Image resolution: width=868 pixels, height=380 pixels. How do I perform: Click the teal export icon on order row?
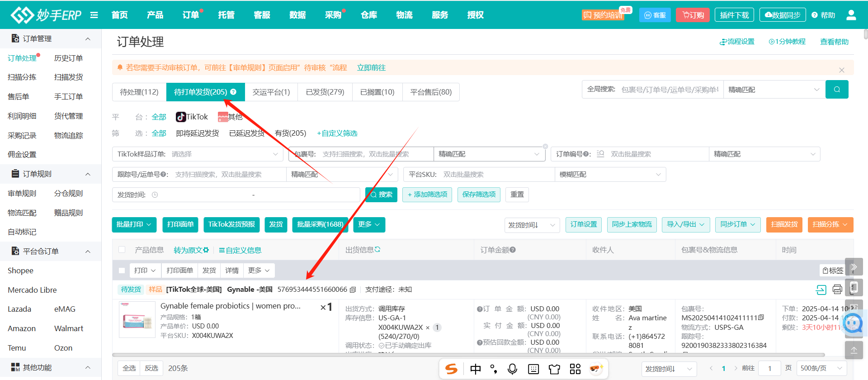tap(821, 290)
